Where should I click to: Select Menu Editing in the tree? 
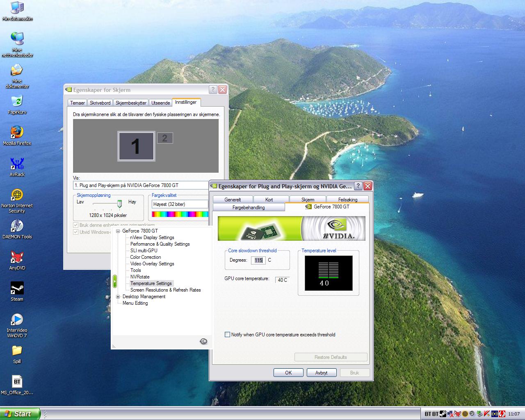coord(135,303)
